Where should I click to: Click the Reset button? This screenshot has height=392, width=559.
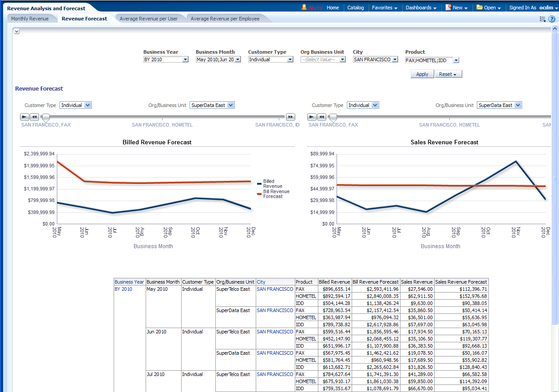(448, 74)
